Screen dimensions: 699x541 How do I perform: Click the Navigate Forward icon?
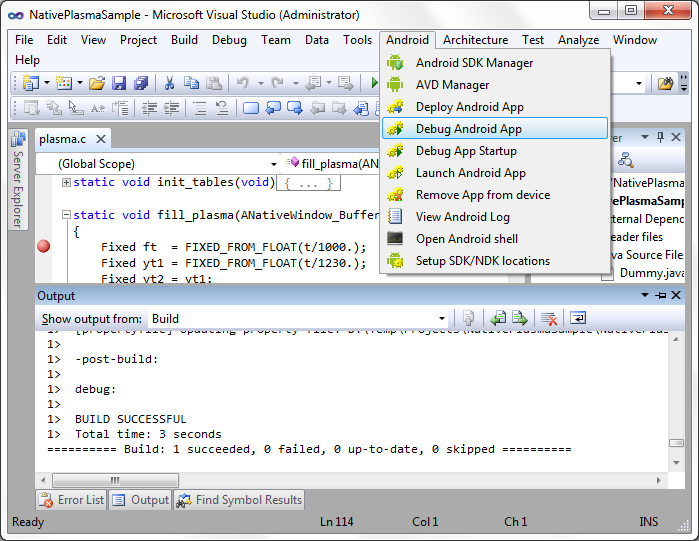345,83
